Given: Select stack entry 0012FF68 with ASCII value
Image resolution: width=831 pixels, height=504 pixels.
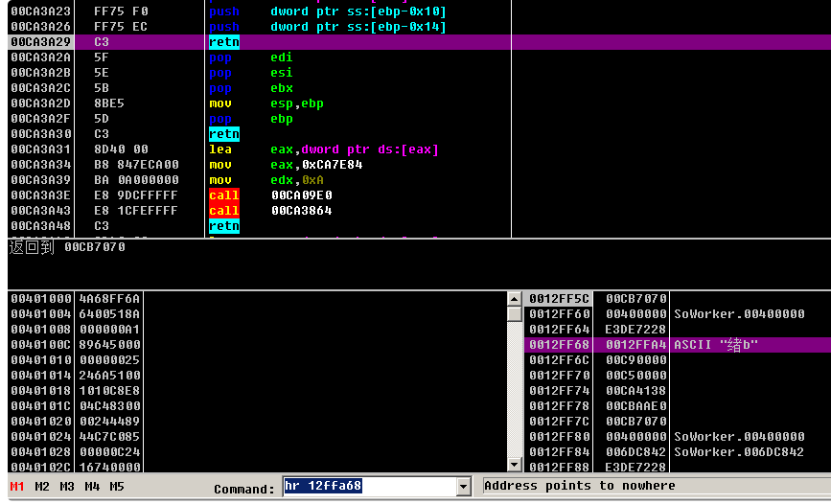Looking at the screenshot, I should coord(671,345).
